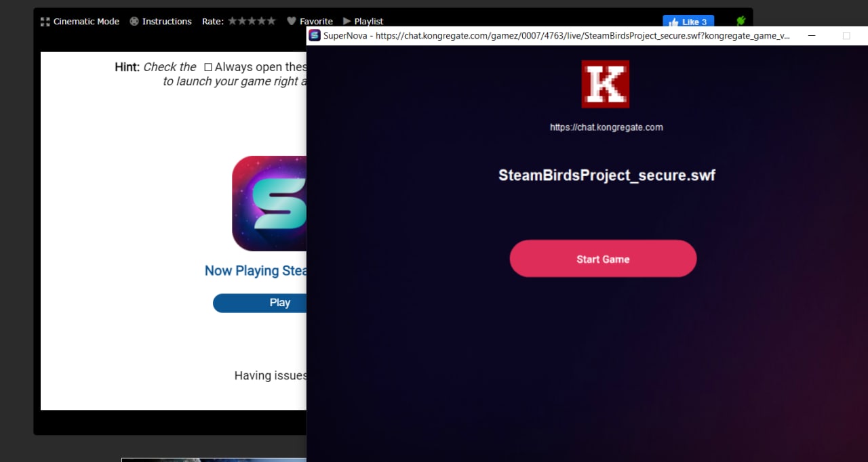Image resolution: width=868 pixels, height=462 pixels.
Task: Open the Instructions link
Action: click(167, 22)
